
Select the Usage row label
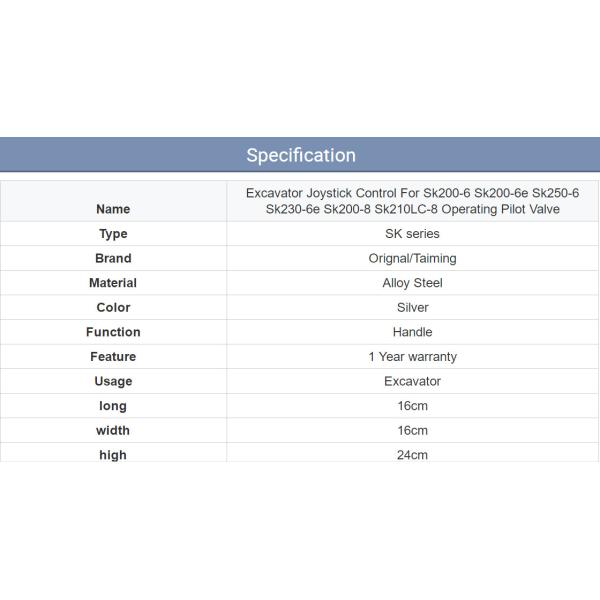pyautogui.click(x=113, y=381)
